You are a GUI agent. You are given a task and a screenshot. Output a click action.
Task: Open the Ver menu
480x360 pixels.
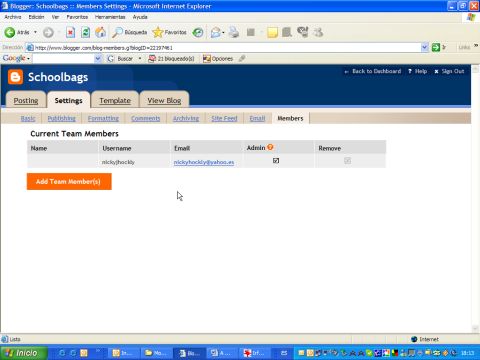click(55, 17)
